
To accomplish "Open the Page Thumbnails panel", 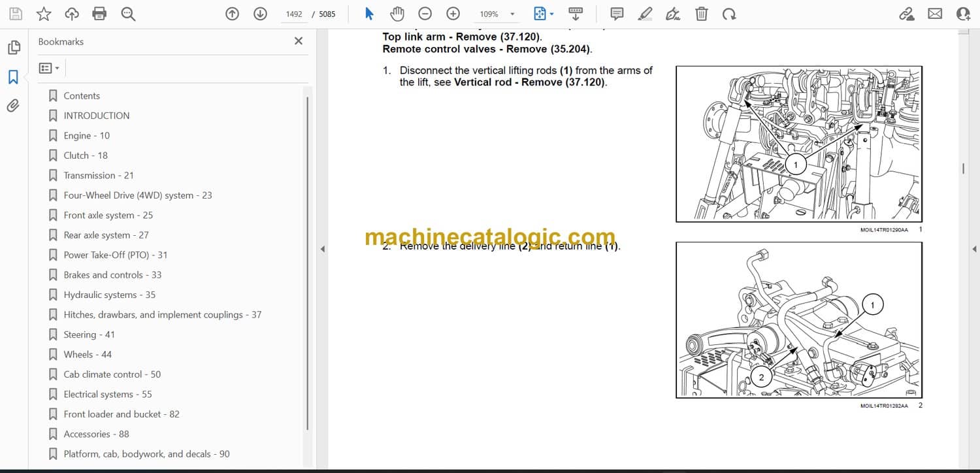I will click(13, 48).
